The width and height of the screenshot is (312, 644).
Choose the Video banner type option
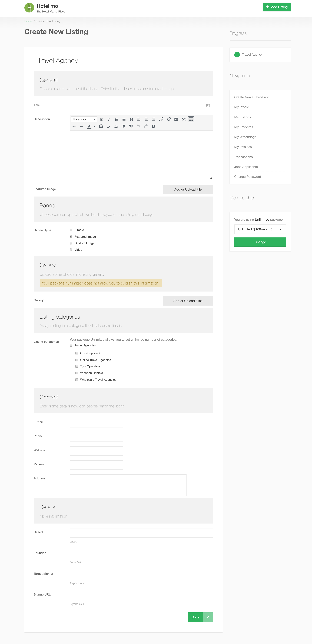pos(71,250)
